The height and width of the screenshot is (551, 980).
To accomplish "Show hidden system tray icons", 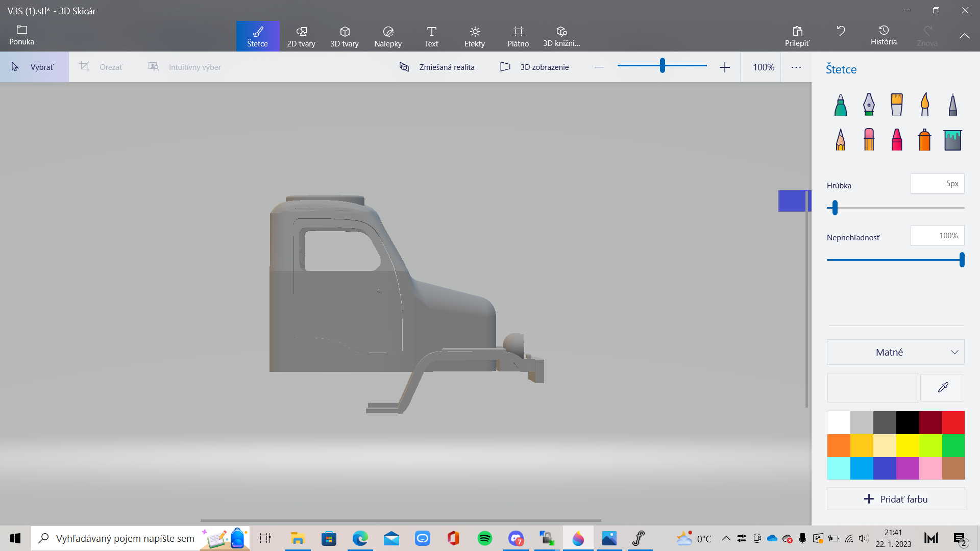I will [726, 538].
